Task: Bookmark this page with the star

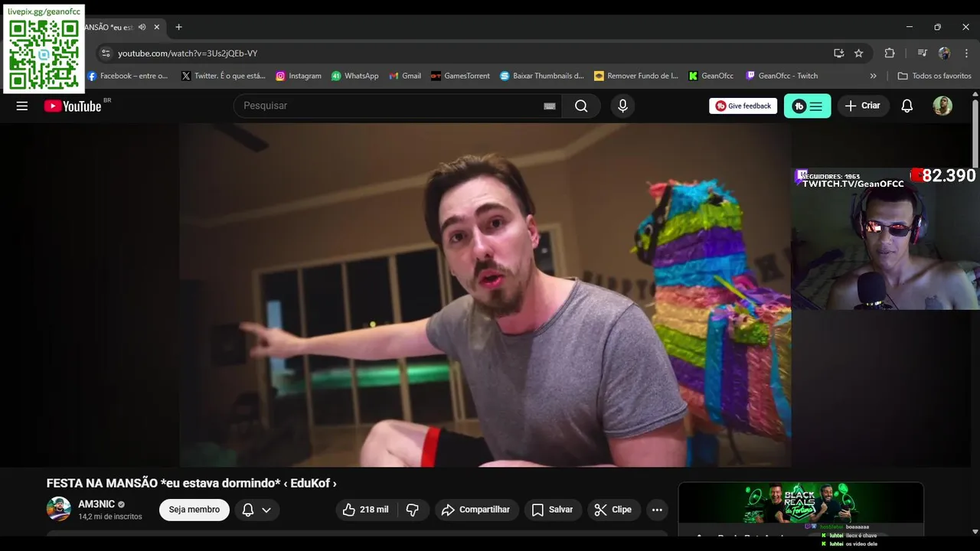Action: (859, 54)
